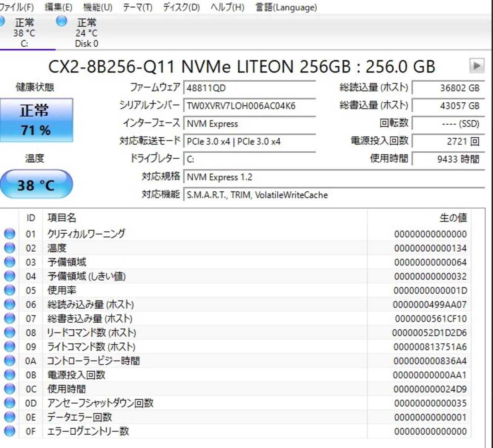
Task: Select the リードコマンド数 (ホスト) row name
Action: [92, 332]
